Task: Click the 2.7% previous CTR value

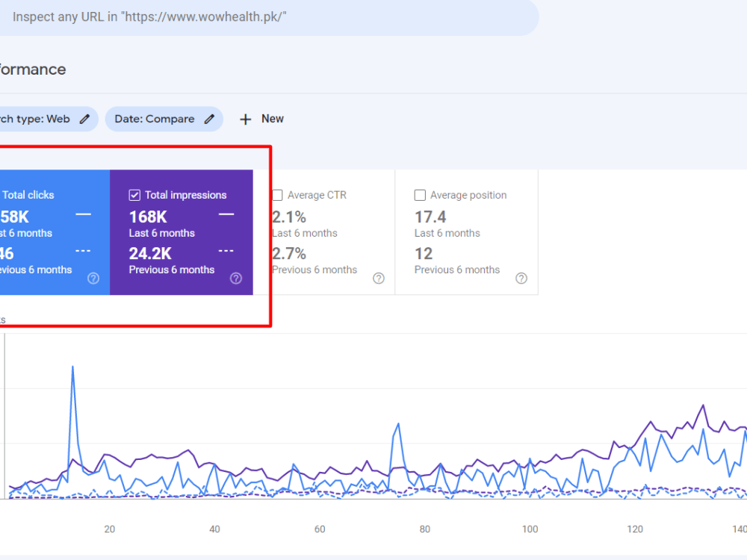Action: point(289,254)
